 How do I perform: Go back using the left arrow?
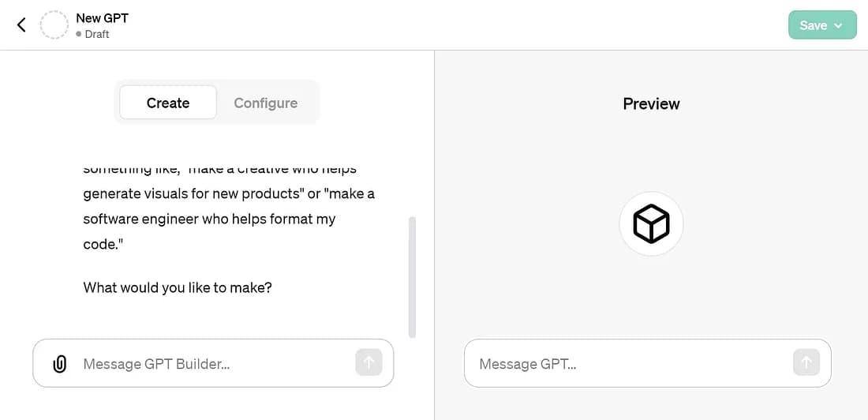click(x=21, y=25)
